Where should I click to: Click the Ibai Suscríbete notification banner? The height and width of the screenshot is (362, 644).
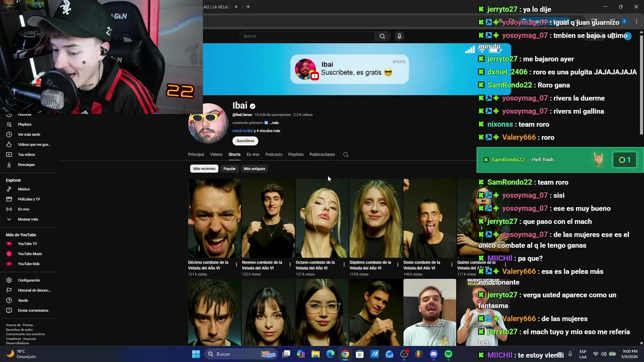pyautogui.click(x=350, y=69)
